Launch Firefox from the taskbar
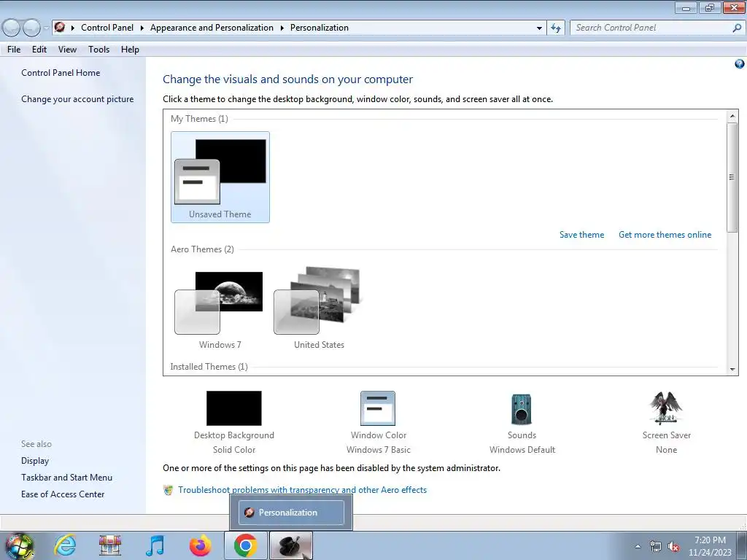747x560 pixels. [200, 545]
